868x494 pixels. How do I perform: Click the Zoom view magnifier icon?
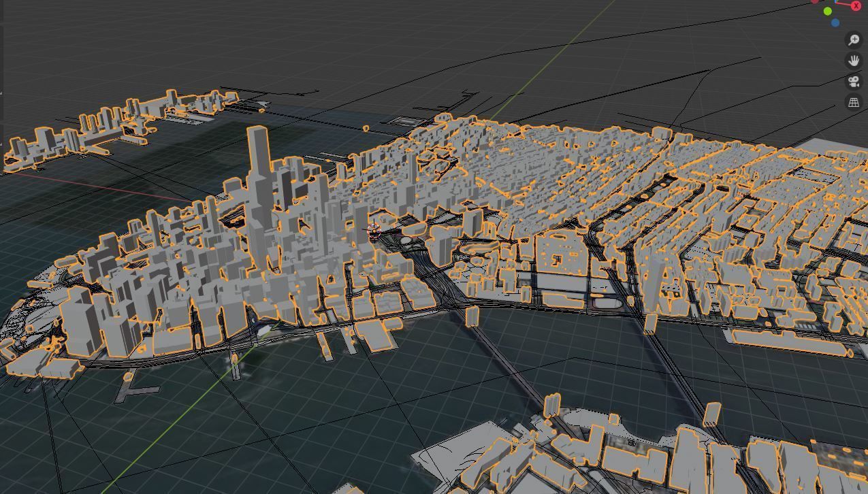(x=854, y=40)
